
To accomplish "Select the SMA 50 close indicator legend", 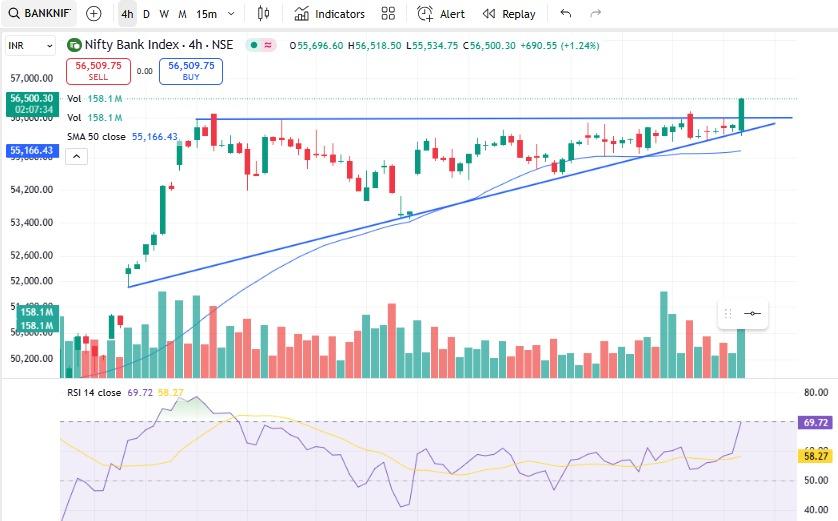I will coord(122,137).
